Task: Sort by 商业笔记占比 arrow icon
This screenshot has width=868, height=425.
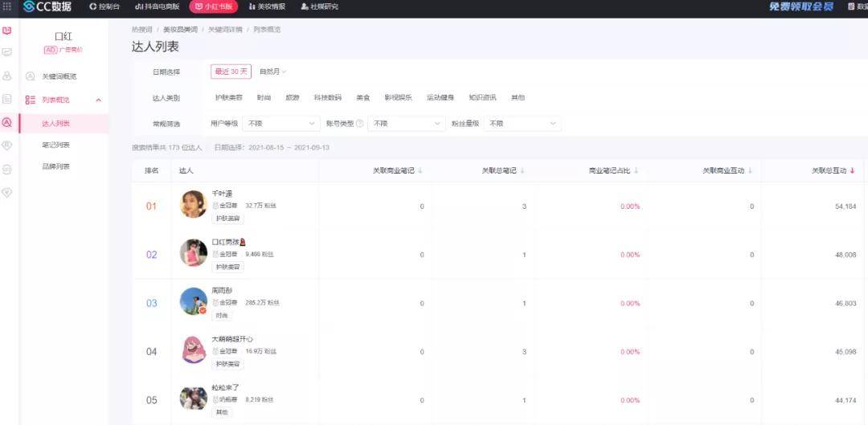Action: [636, 170]
